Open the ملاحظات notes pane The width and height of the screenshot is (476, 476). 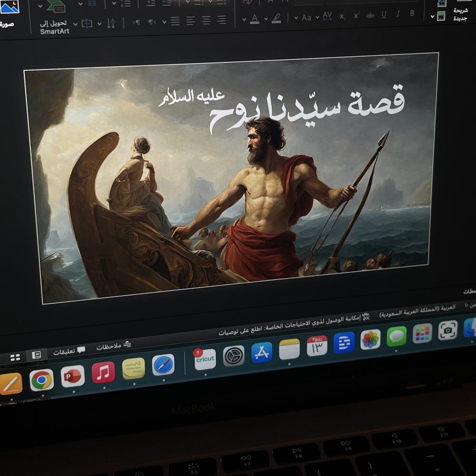pyautogui.click(x=114, y=346)
